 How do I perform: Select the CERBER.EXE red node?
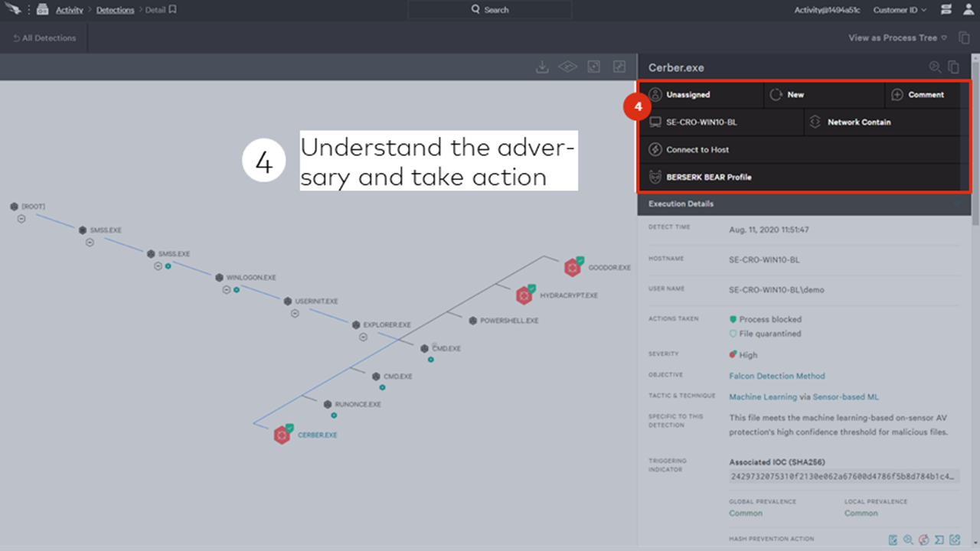[283, 435]
